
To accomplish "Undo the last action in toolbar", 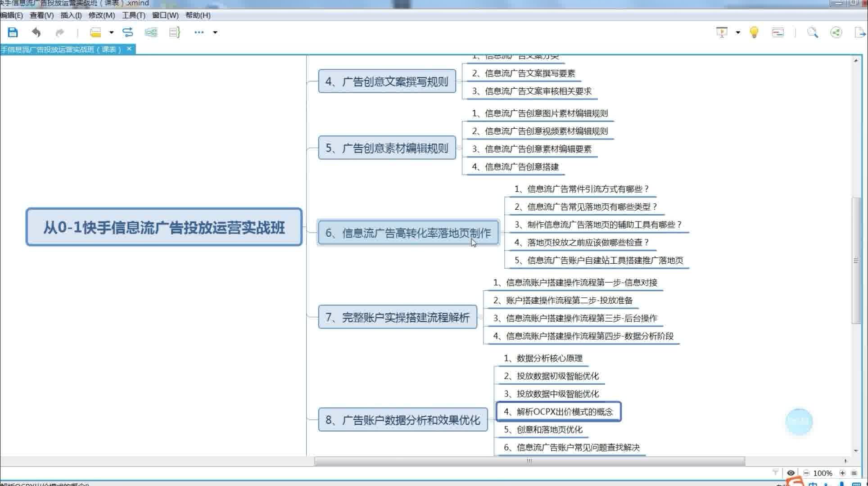I will [36, 32].
